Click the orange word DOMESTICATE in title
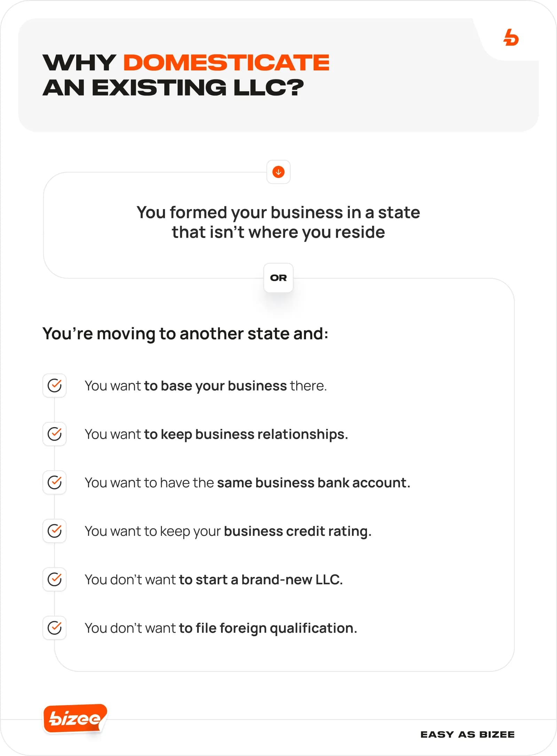This screenshot has width=557, height=756. coord(226,63)
